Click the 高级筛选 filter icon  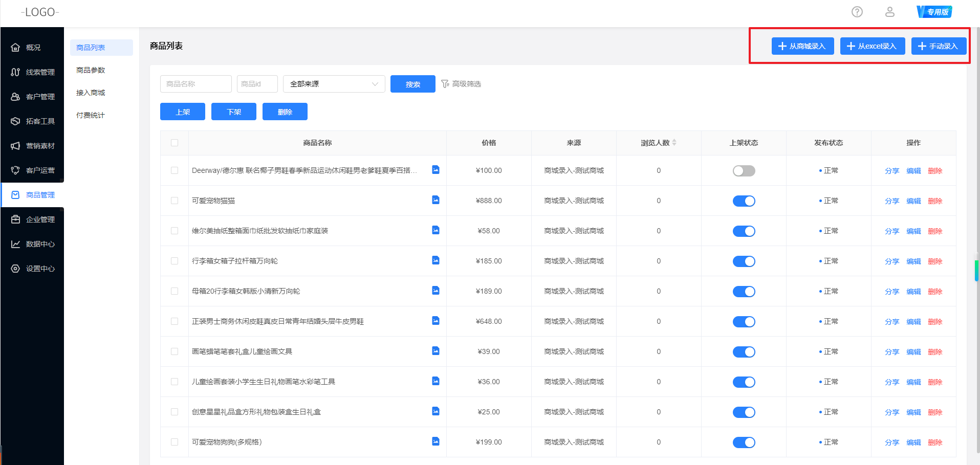445,84
